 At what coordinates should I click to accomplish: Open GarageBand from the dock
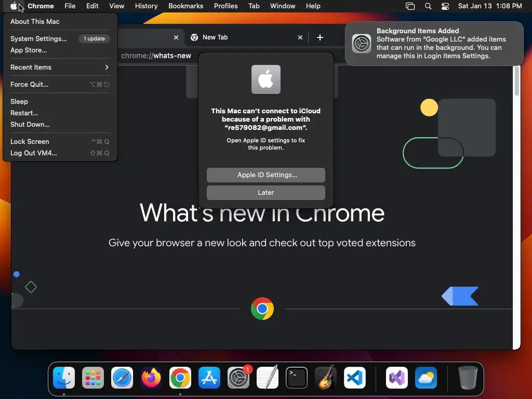pyautogui.click(x=326, y=378)
